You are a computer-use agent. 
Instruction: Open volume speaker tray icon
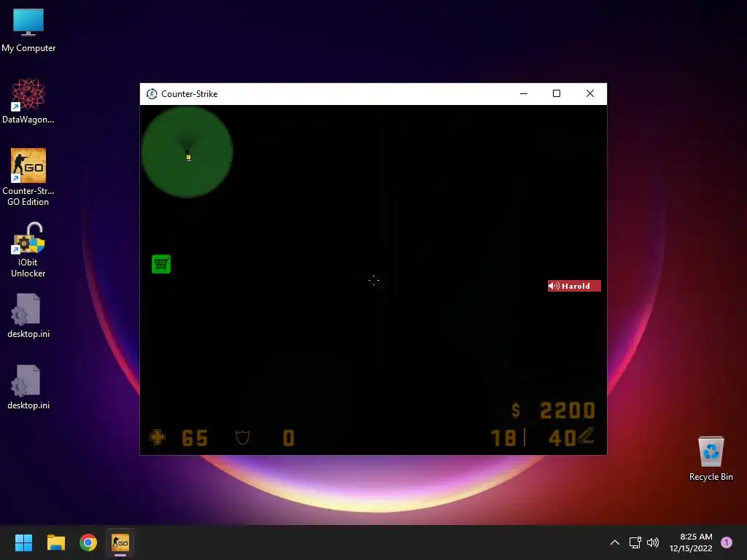[653, 542]
